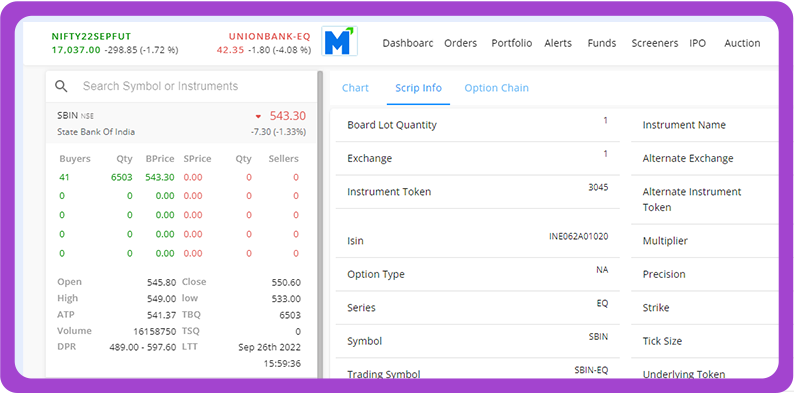Click the Series value EQ

603,303
